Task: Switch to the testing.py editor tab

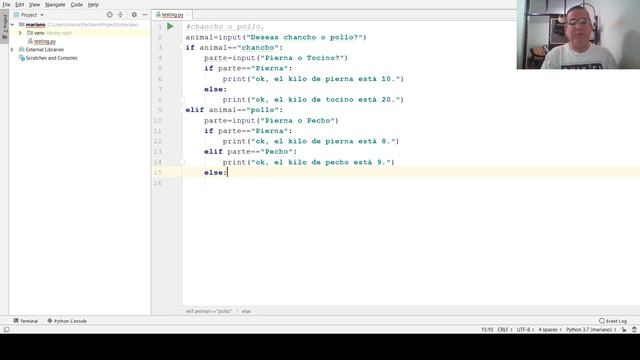Action: (172, 15)
